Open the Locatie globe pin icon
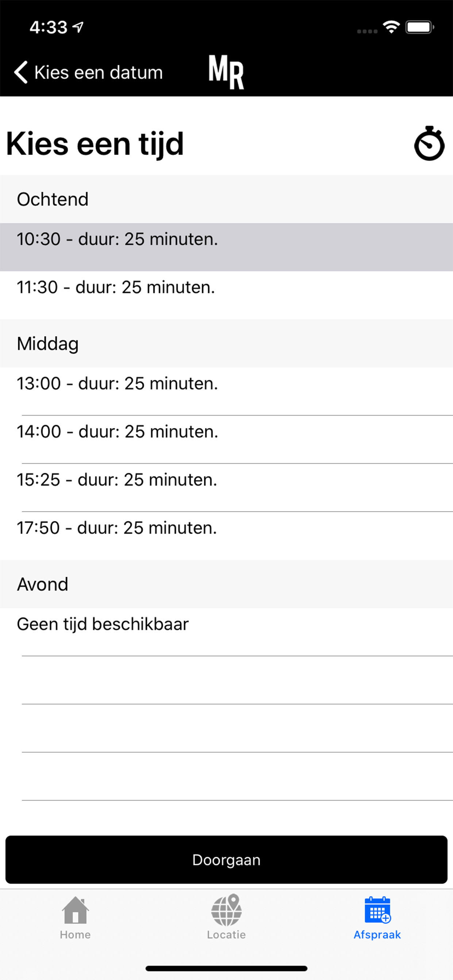Screen dimensions: 453x980 pos(226,910)
